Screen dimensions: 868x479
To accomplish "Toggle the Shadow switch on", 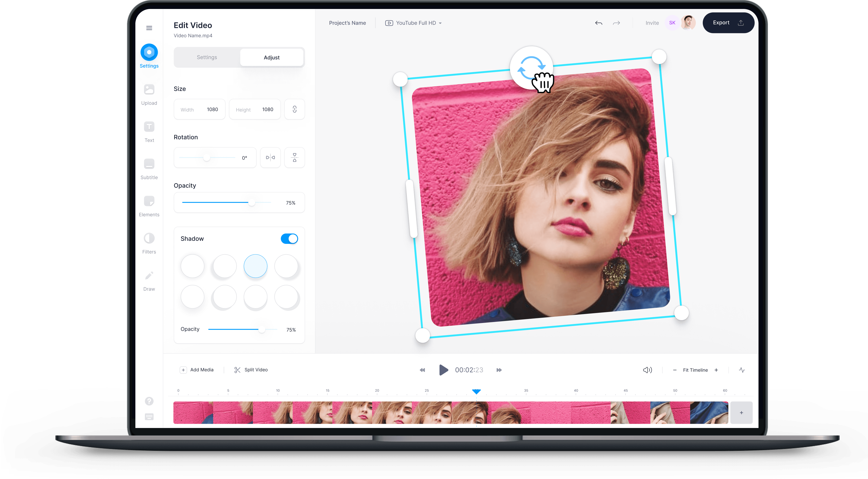I will tap(288, 238).
